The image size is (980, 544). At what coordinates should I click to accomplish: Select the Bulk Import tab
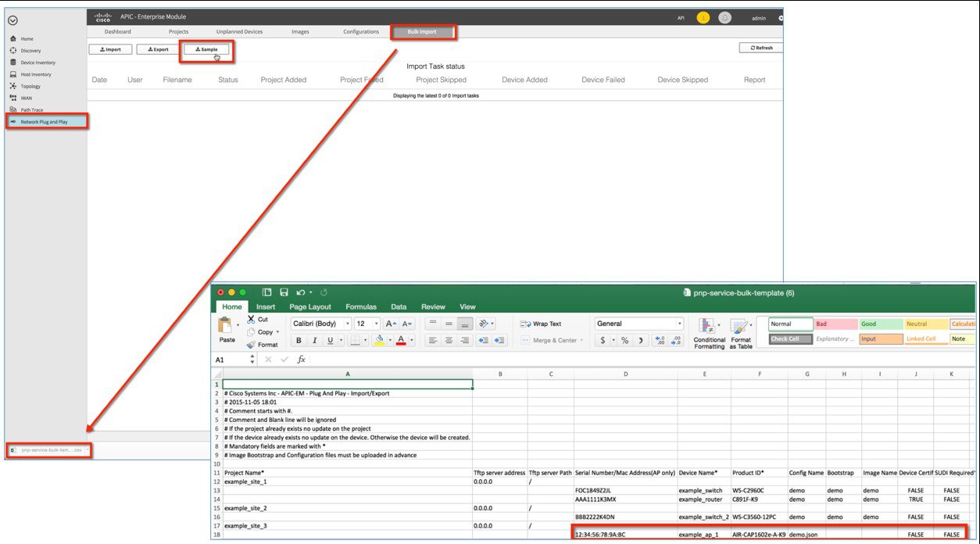422,32
